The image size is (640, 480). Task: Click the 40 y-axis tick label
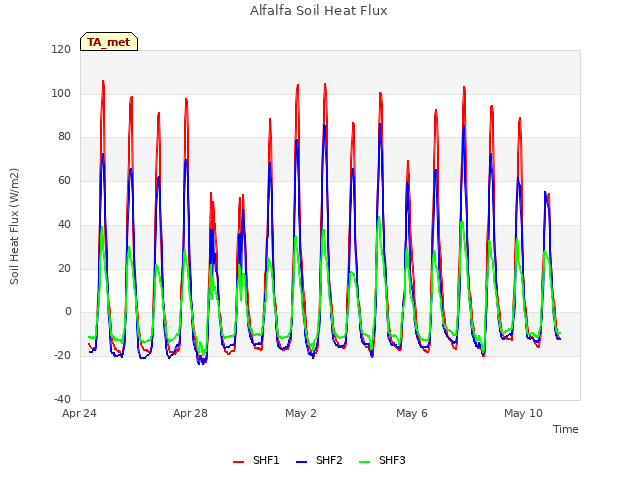pos(64,224)
